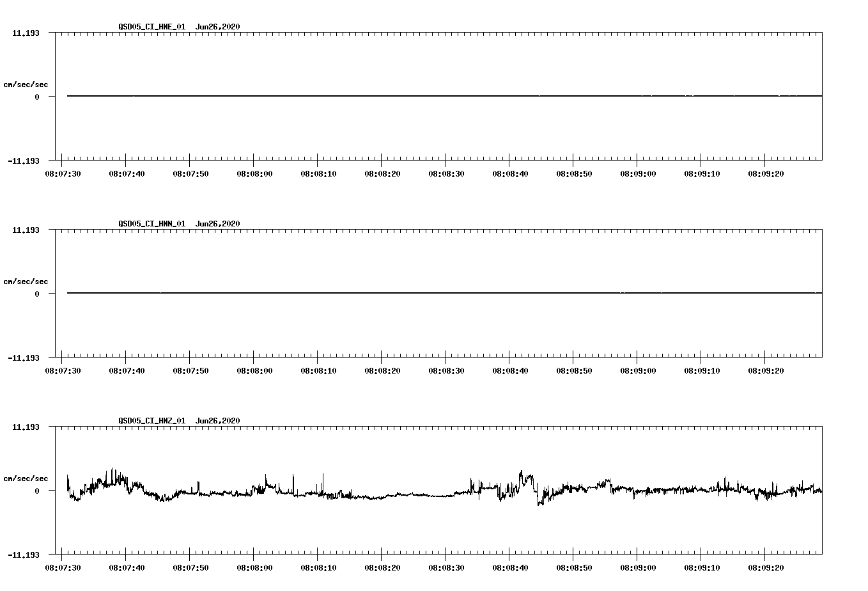868x591 pixels.
Task: Select 08:08:10 tick label below HNN plot
Action: pyautogui.click(x=318, y=370)
